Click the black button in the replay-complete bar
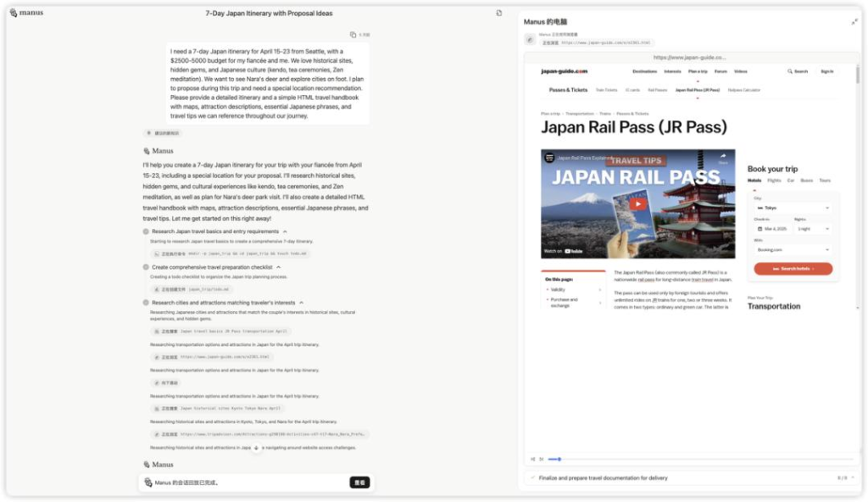This screenshot has height=502, width=868. (x=359, y=482)
